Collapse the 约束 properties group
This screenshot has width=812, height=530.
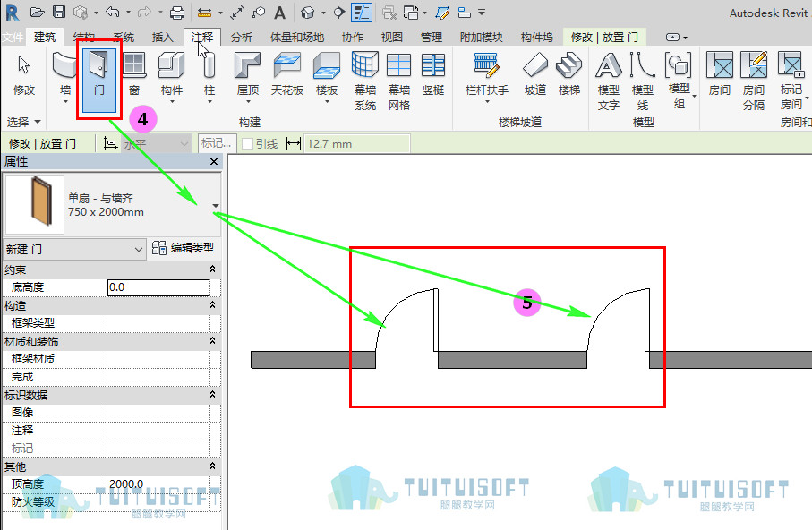click(x=212, y=269)
